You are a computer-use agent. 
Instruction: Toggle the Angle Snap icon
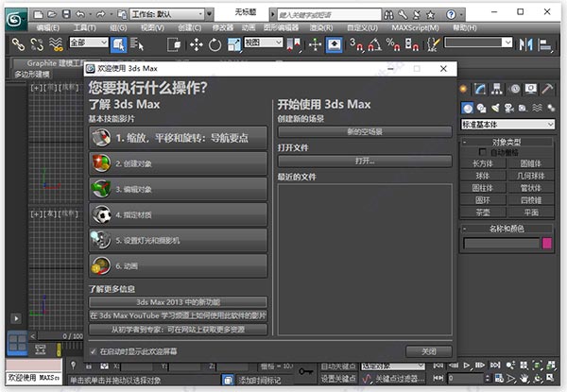click(x=374, y=44)
